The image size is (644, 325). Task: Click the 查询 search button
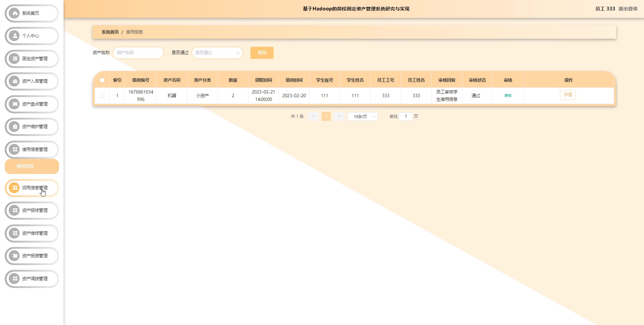point(262,53)
